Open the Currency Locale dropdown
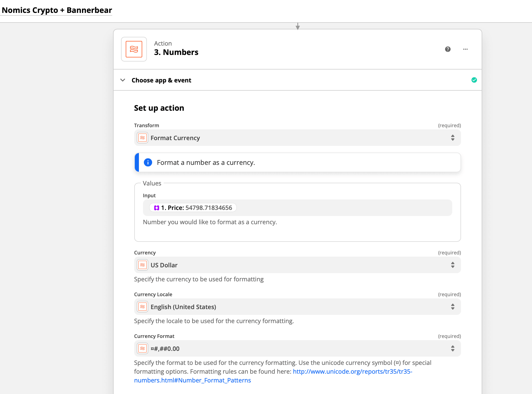This screenshot has height=394, width=532. pyautogui.click(x=297, y=307)
